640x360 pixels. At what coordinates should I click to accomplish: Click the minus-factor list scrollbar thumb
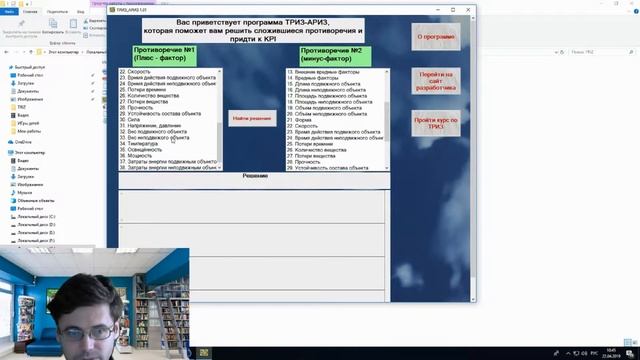[x=387, y=122]
